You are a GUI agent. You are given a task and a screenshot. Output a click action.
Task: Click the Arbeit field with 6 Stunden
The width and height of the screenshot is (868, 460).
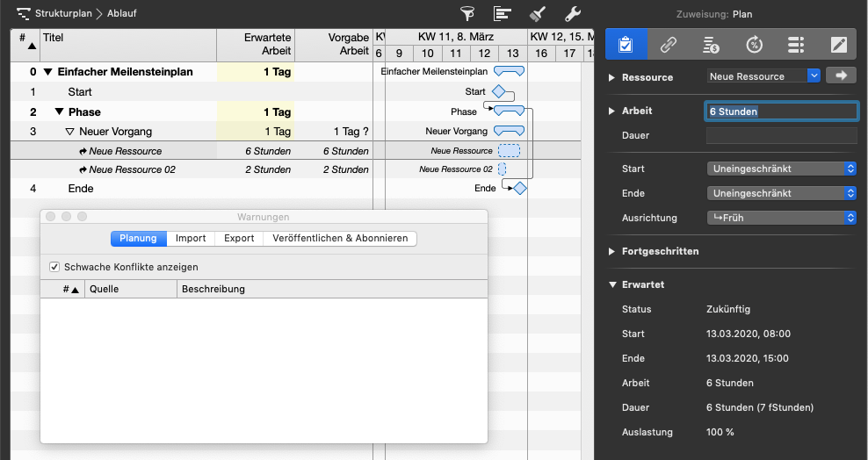point(781,111)
